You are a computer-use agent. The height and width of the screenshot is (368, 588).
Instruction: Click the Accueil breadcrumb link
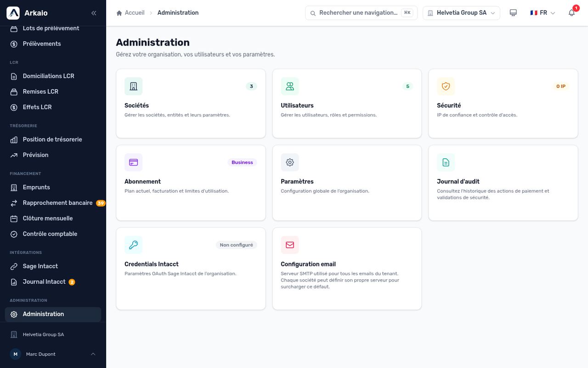pyautogui.click(x=135, y=13)
